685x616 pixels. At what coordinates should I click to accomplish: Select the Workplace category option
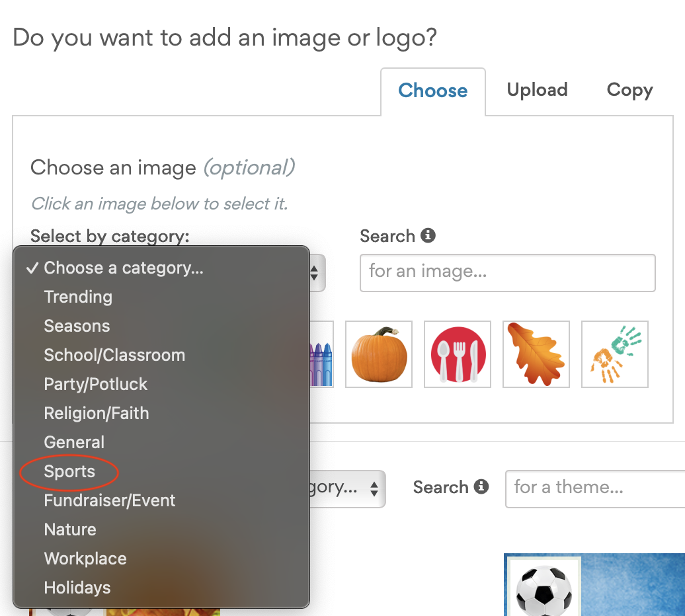pos(85,558)
